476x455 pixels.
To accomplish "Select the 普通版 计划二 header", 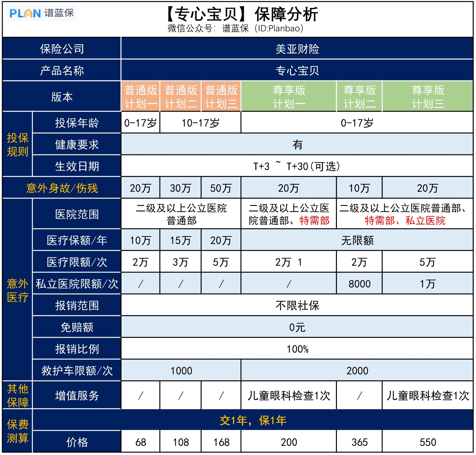I will pyautogui.click(x=181, y=97).
